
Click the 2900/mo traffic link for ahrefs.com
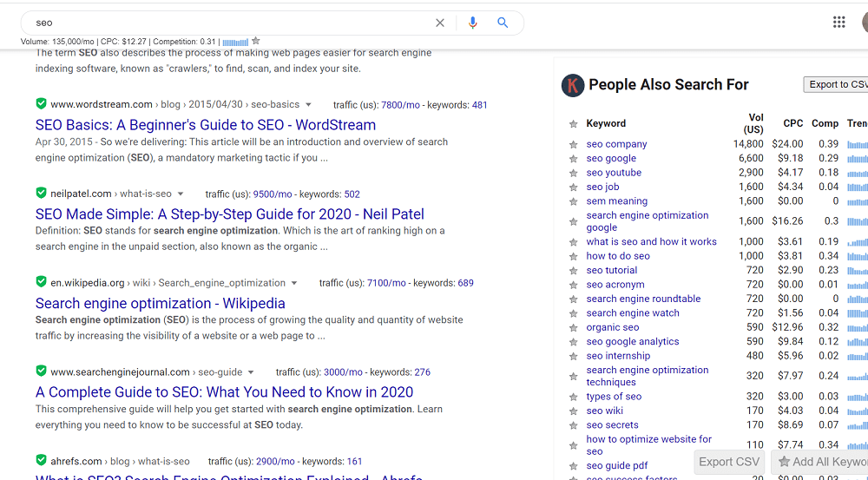[275, 461]
